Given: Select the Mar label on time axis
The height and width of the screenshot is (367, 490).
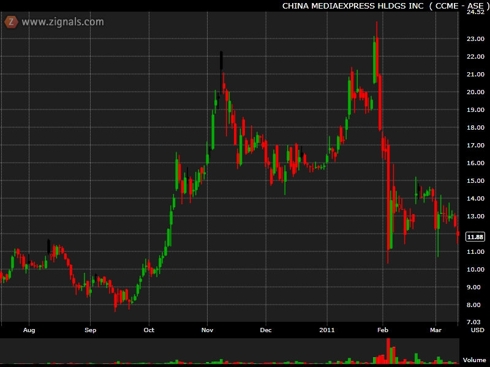Looking at the screenshot, I should (435, 330).
